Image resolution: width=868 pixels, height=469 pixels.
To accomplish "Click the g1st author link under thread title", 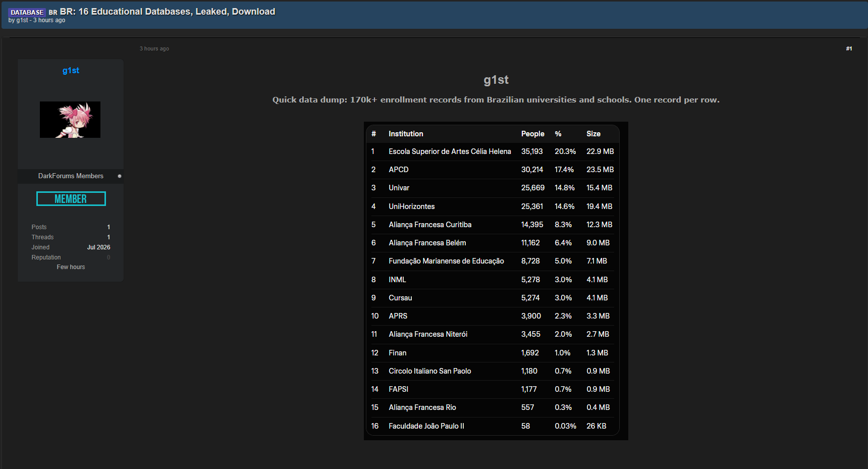I will click(x=22, y=20).
